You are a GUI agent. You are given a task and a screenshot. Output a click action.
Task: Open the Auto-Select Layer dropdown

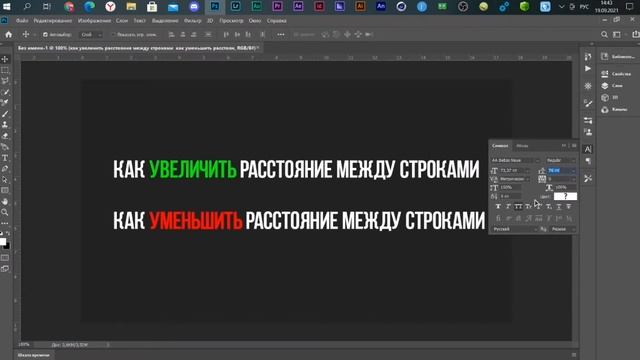click(x=90, y=35)
